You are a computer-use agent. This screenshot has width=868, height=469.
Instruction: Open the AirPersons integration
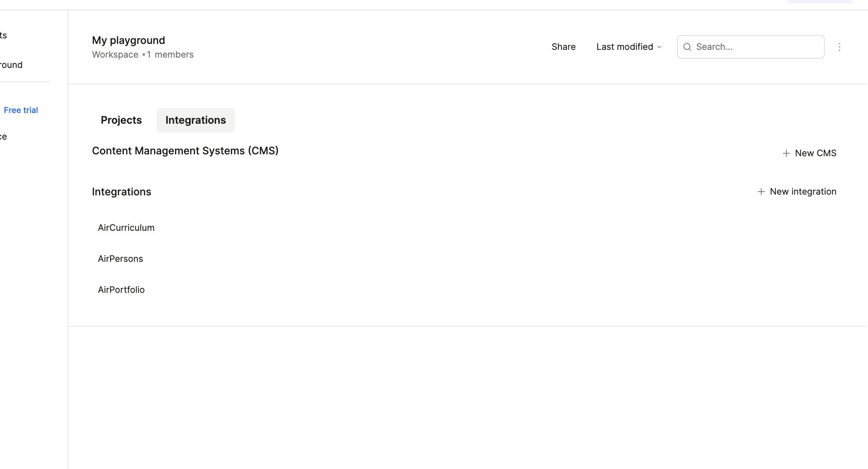point(120,259)
